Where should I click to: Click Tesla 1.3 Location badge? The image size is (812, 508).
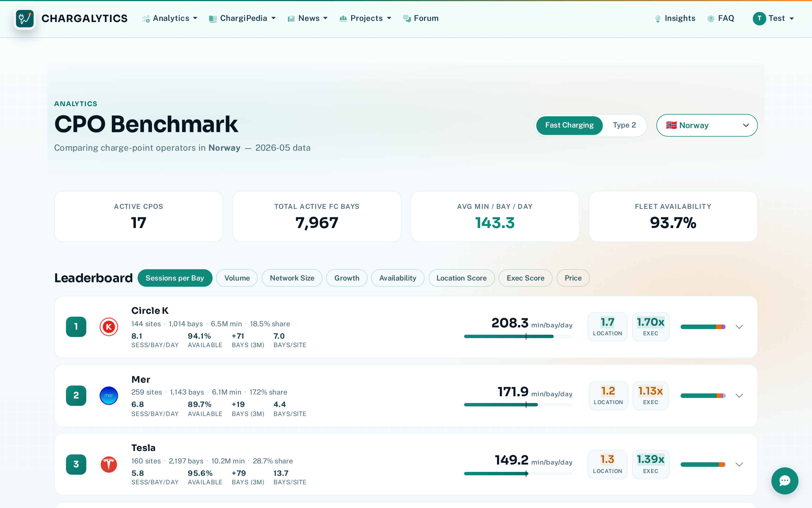(607, 464)
